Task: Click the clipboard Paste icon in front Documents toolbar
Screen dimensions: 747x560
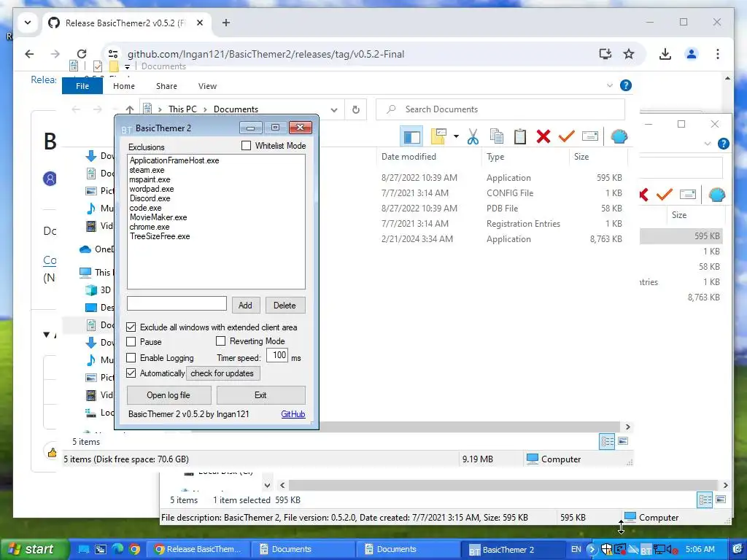Action: point(519,136)
